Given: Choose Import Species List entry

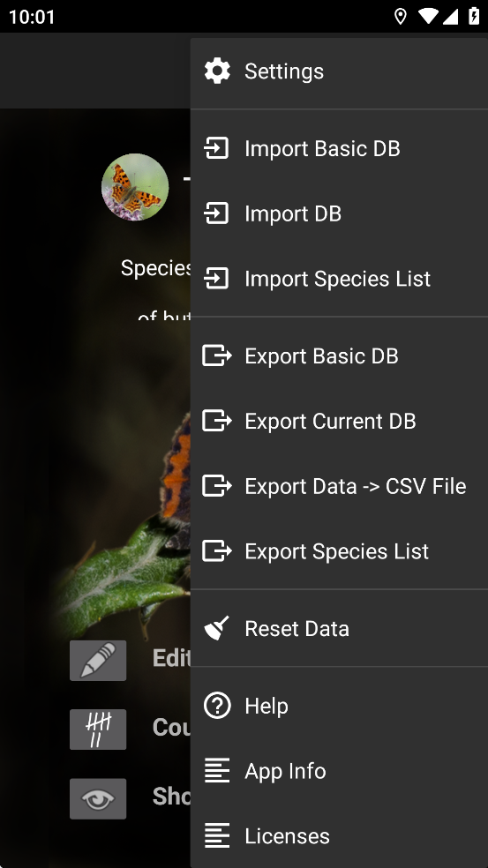Looking at the screenshot, I should pyautogui.click(x=339, y=279).
